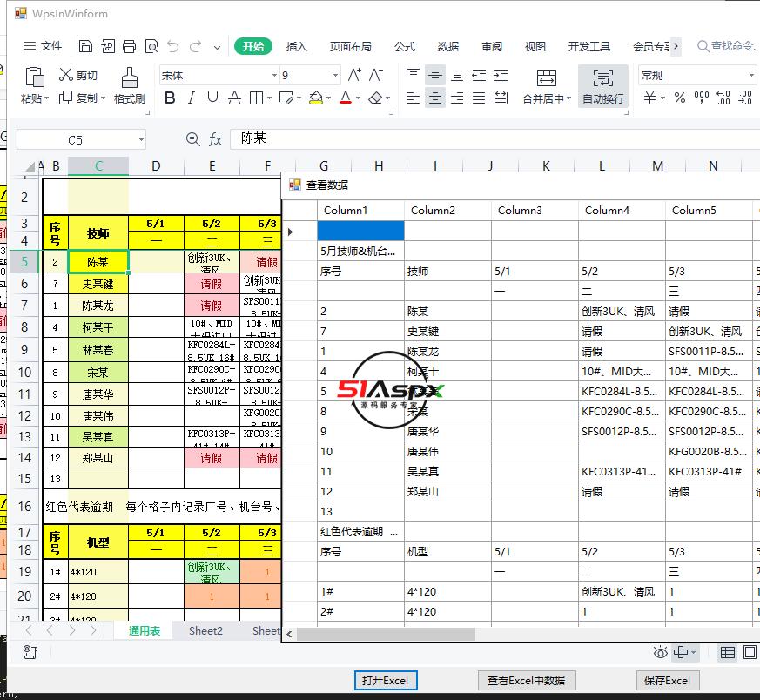Screen dimensions: 760x700
Task: Click the formula bar containing 陈某
Action: [494, 138]
